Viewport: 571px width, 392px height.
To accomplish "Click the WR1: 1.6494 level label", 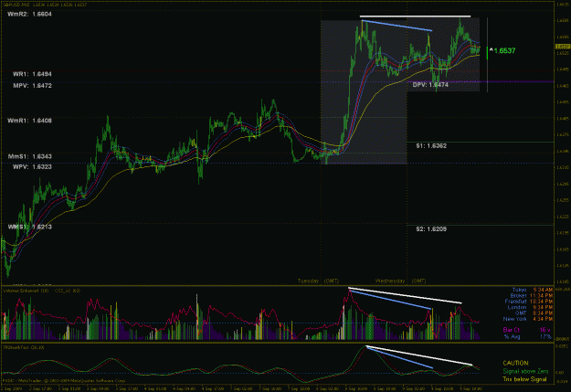I will click(x=32, y=74).
